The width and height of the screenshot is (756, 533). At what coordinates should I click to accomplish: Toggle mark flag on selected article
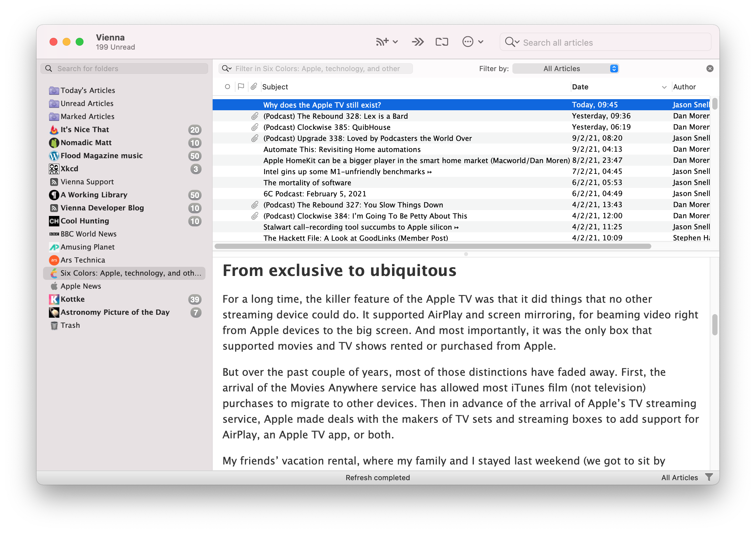point(240,104)
